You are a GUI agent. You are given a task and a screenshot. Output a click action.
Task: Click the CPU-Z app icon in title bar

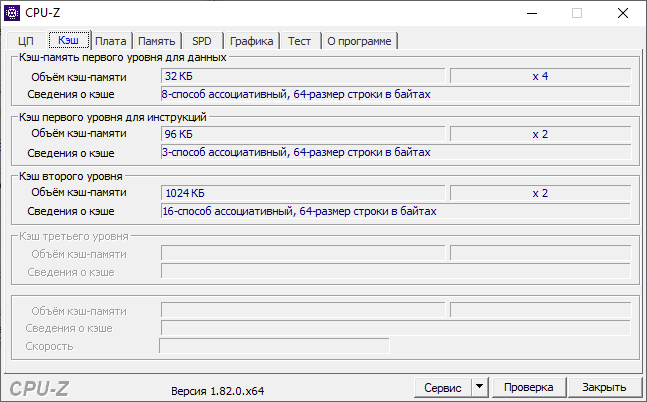point(12,13)
